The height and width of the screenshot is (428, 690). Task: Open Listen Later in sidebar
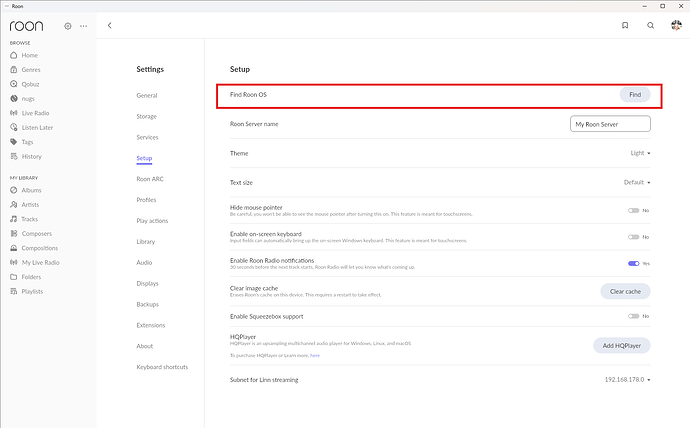pos(38,127)
